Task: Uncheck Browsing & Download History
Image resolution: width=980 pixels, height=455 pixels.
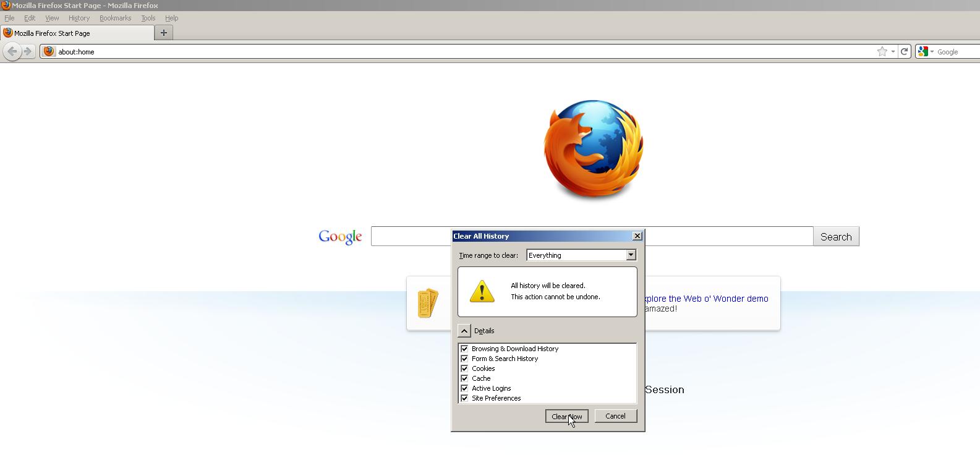Action: [x=464, y=349]
